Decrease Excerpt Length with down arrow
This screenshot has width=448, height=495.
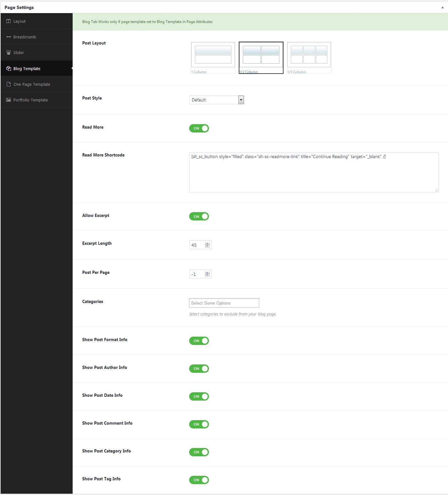[x=207, y=246]
